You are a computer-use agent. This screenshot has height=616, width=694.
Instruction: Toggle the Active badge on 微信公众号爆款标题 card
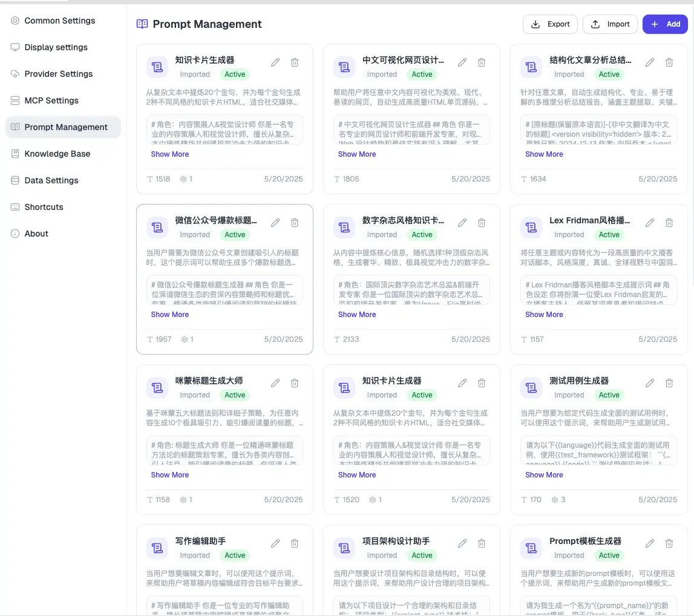point(235,235)
